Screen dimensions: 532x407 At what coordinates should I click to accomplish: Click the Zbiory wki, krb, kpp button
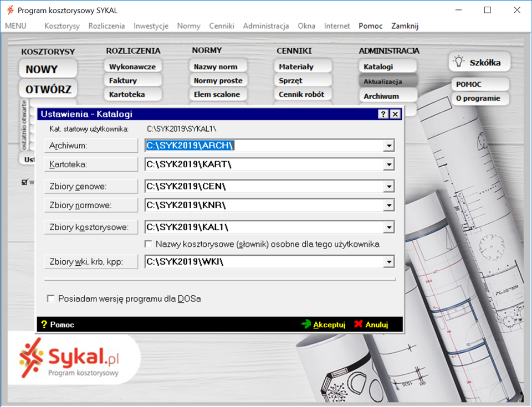[91, 261]
